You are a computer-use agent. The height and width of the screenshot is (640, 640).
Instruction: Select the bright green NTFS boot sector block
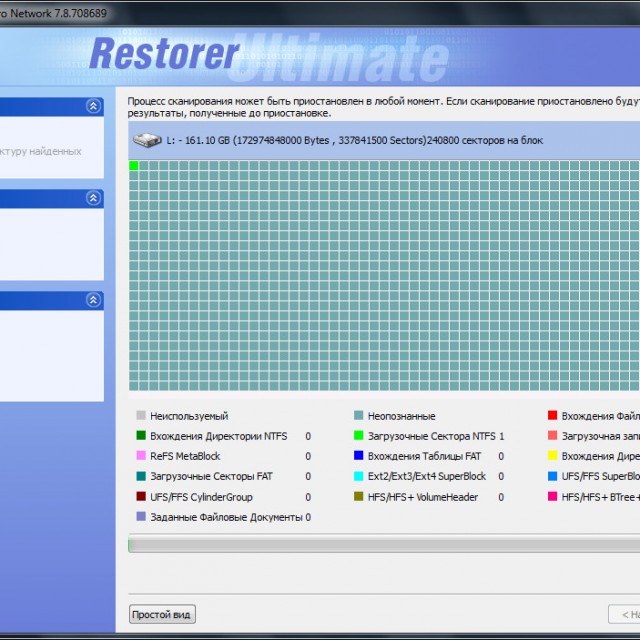(134, 165)
